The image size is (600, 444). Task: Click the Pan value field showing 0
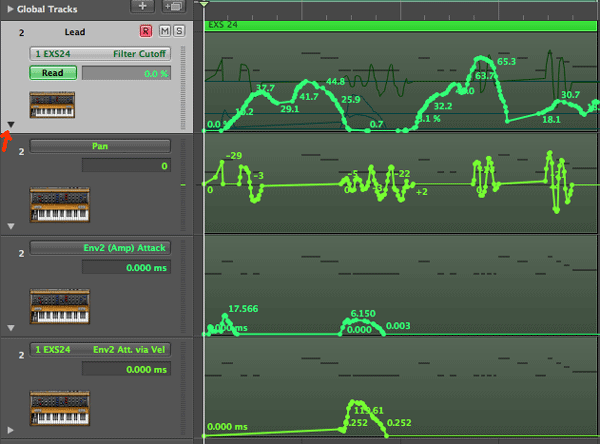click(x=126, y=165)
